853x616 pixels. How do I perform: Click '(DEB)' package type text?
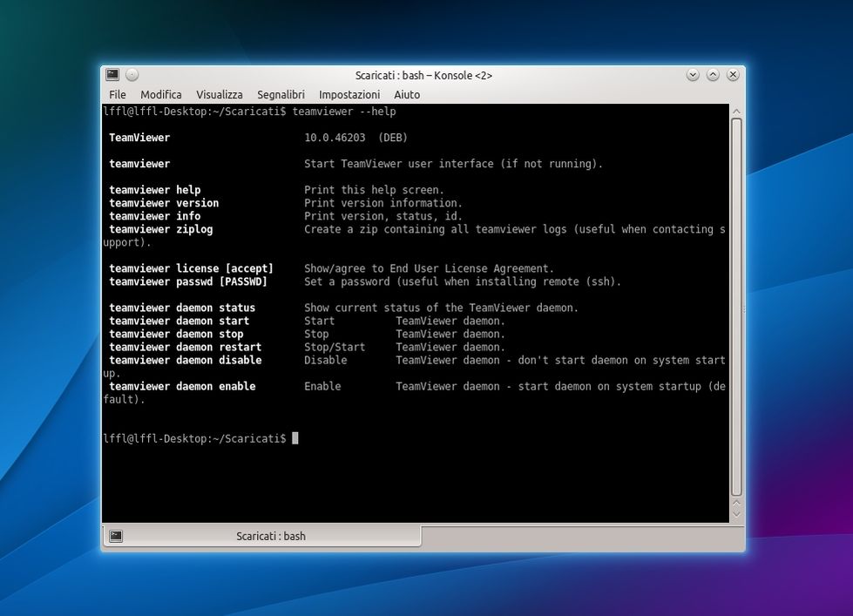pyautogui.click(x=393, y=138)
